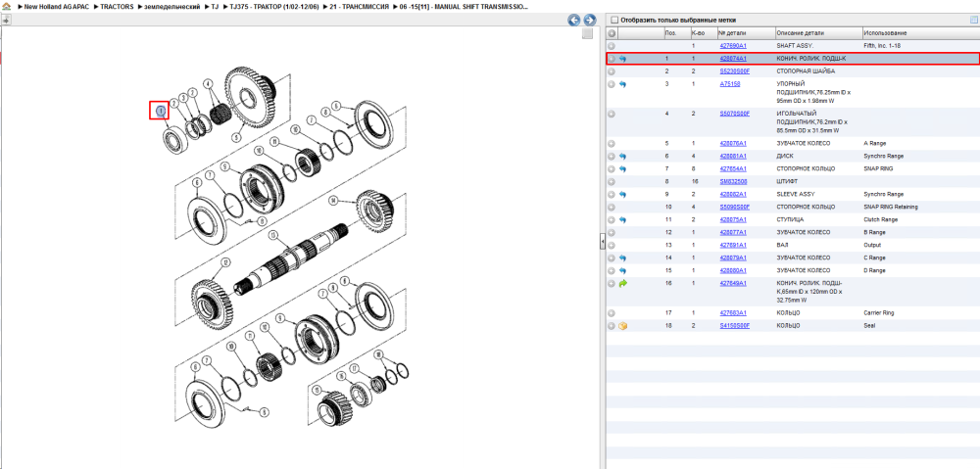Open New Holland AG APAC breadcrumb
980x469 pixels.
pos(58,6)
